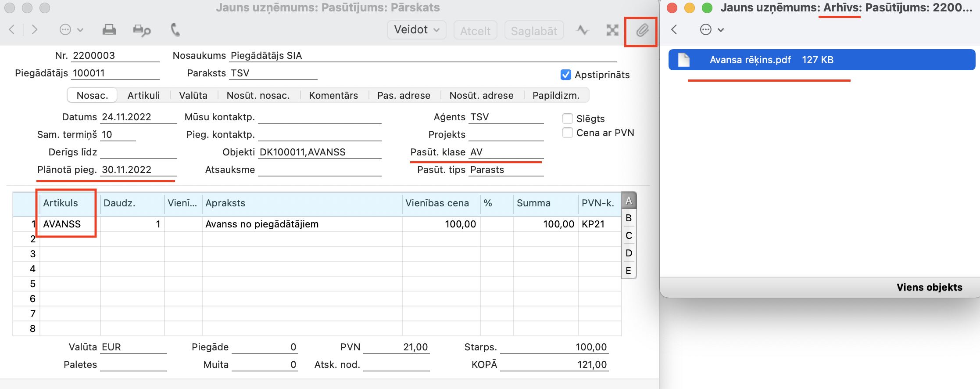Select the Avansa rēķins.pdf file
Screen dimensions: 980x389
tap(750, 60)
